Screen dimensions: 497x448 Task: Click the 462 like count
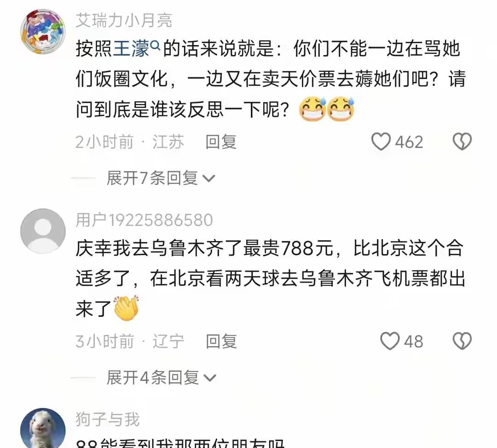pyautogui.click(x=409, y=142)
